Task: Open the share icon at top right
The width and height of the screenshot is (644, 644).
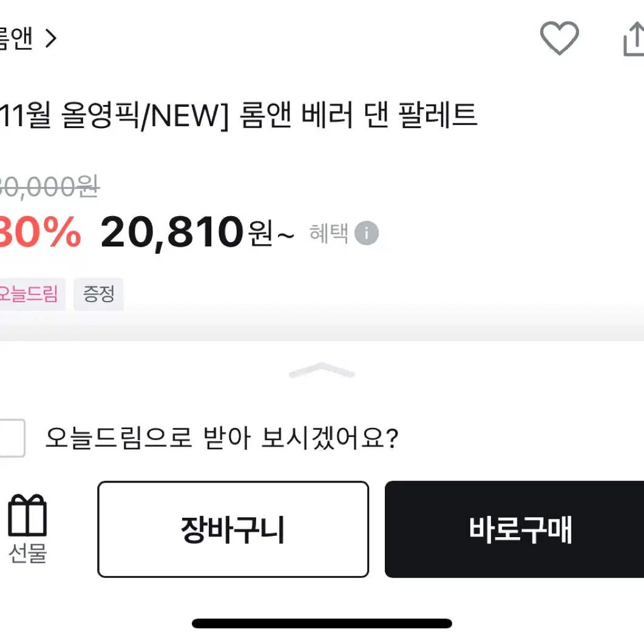Action: click(x=634, y=39)
